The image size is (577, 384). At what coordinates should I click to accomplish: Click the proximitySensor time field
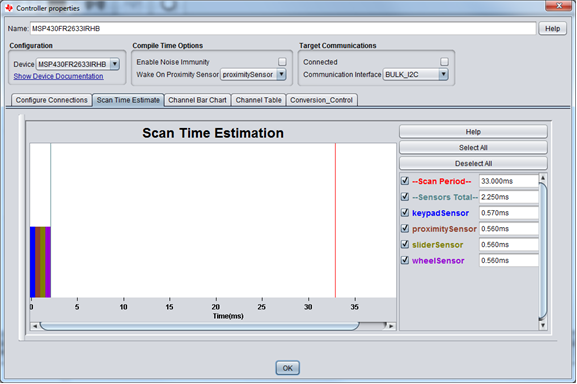508,228
